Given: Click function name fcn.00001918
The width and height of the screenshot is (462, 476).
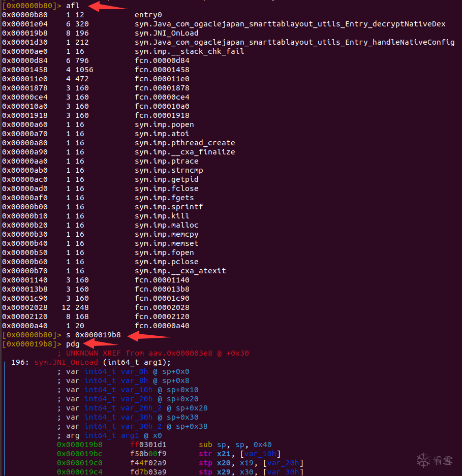Looking at the screenshot, I should click(x=162, y=115).
